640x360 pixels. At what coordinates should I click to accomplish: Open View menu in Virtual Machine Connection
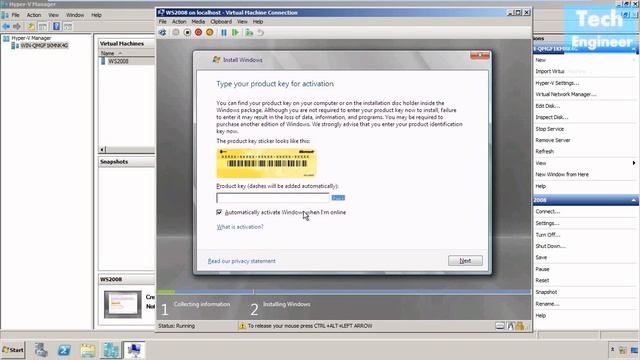[x=242, y=22]
